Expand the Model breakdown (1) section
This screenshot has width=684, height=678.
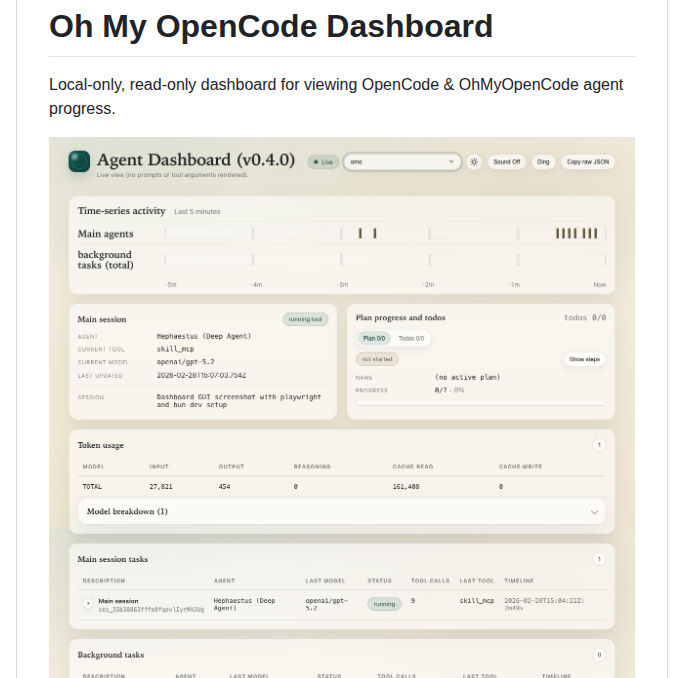coord(342,511)
